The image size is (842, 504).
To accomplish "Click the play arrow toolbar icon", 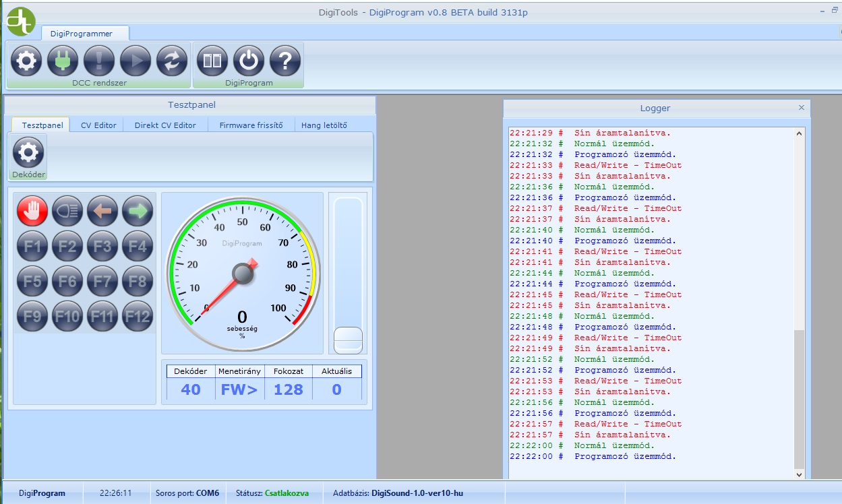I will tap(136, 61).
